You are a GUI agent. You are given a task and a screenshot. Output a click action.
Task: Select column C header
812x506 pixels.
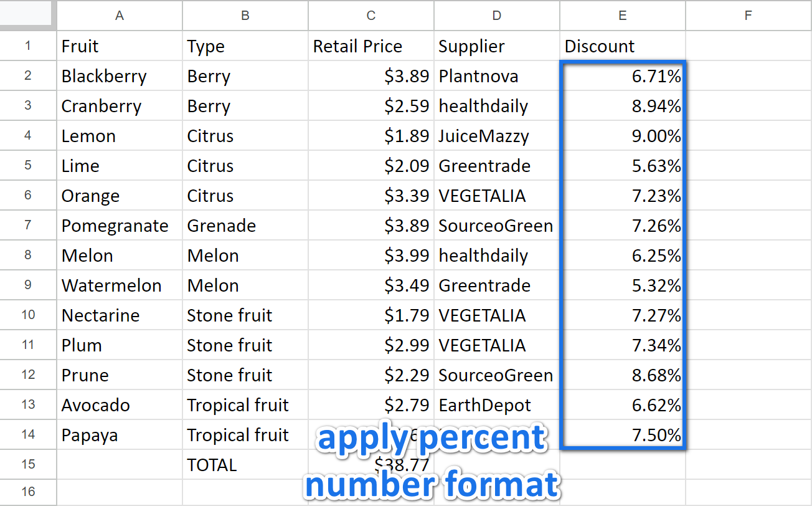(x=371, y=16)
